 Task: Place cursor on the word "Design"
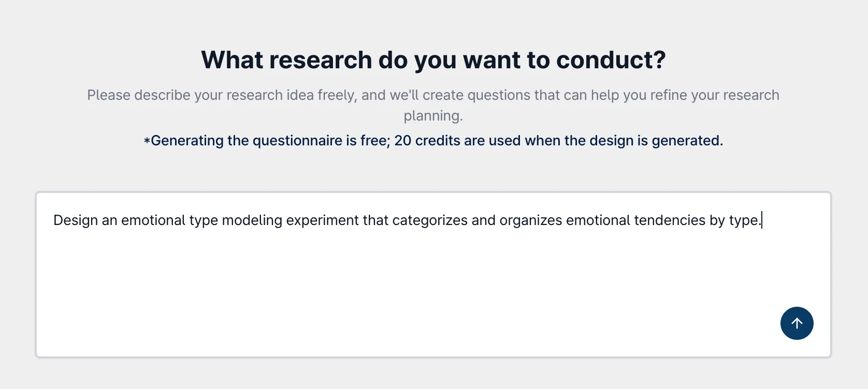(76, 220)
